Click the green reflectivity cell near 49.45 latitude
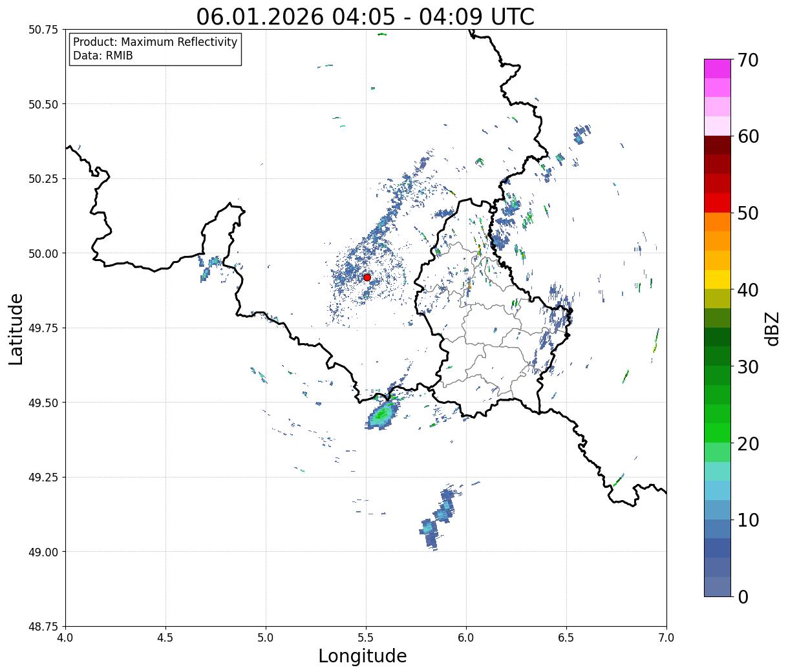The height and width of the screenshot is (672, 788). (383, 414)
